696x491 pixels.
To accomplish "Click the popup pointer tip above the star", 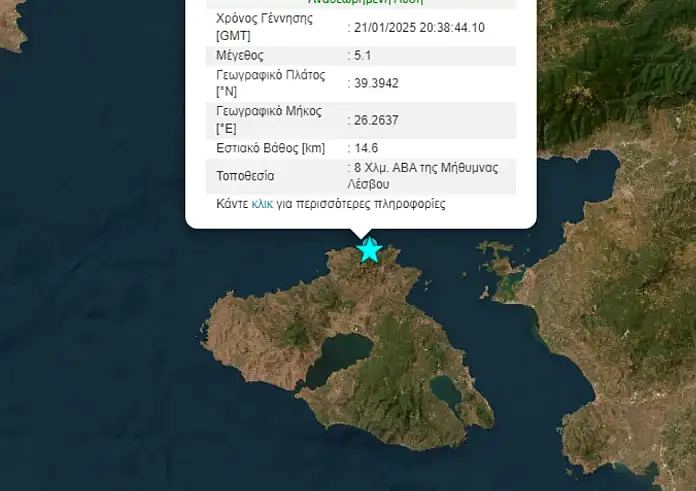I will (x=362, y=236).
